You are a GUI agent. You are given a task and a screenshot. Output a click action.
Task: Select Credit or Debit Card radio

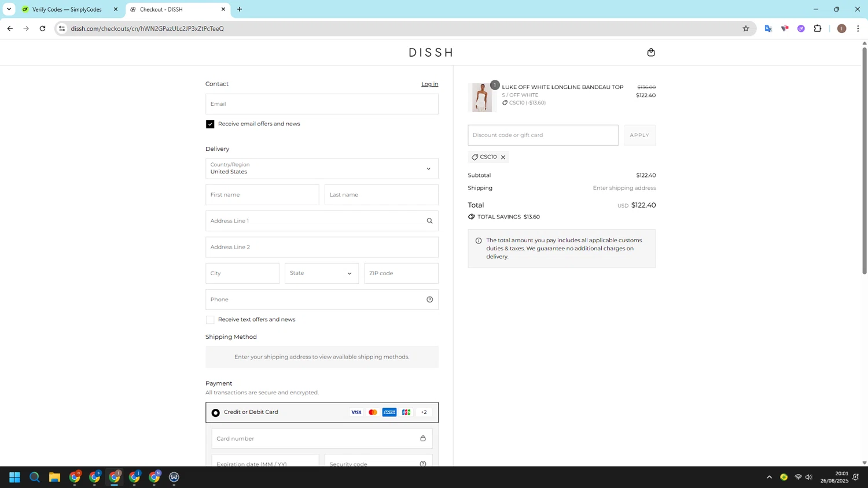point(216,413)
